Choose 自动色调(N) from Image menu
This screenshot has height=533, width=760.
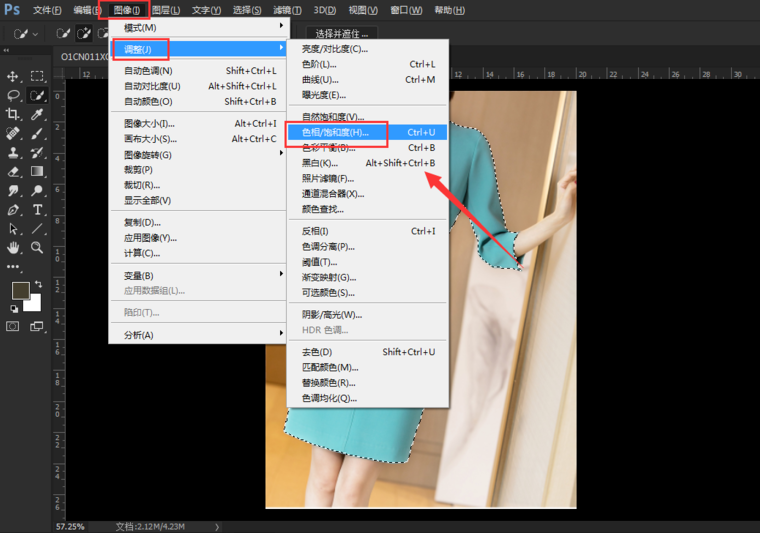[199, 71]
